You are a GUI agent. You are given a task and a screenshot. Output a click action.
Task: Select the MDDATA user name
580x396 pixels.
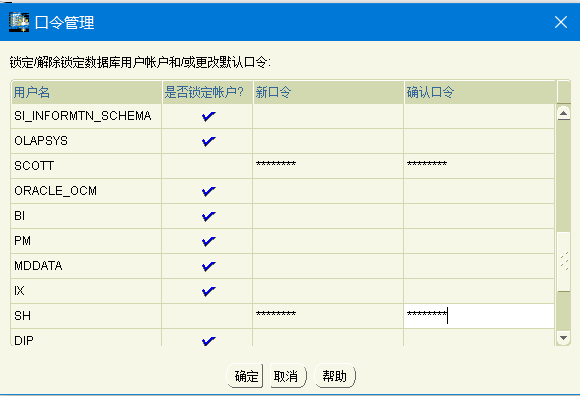[x=38, y=266]
